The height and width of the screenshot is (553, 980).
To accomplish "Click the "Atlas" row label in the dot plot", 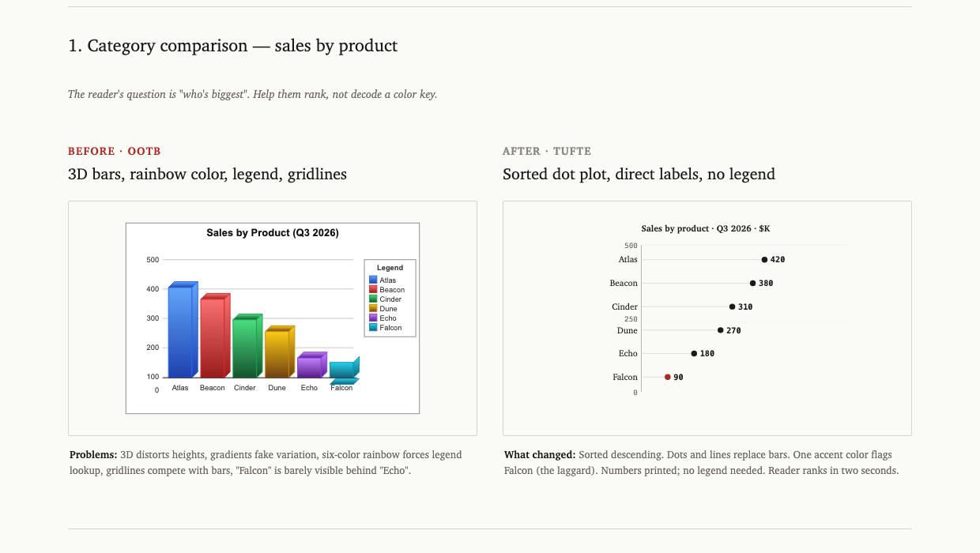I will point(628,259).
